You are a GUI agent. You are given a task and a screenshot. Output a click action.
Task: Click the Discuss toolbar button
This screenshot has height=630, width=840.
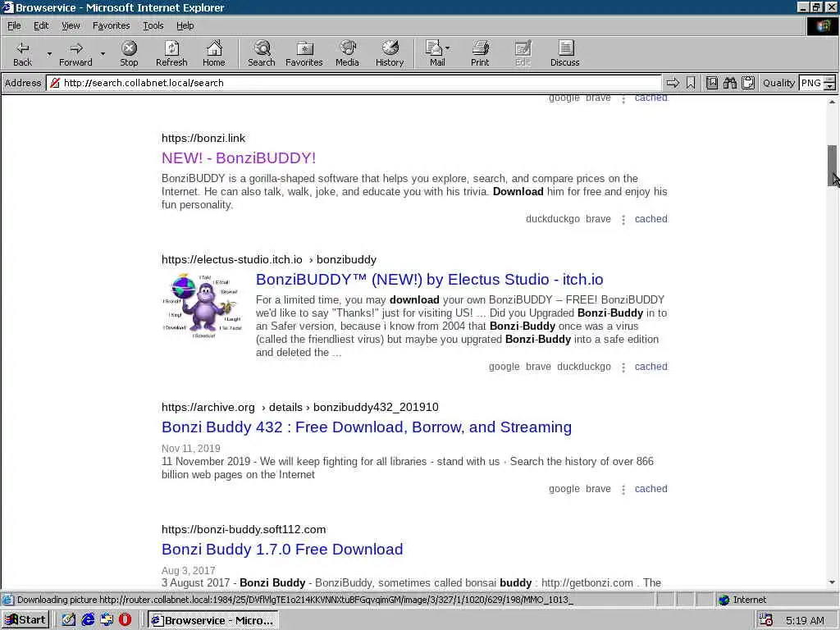coord(564,53)
